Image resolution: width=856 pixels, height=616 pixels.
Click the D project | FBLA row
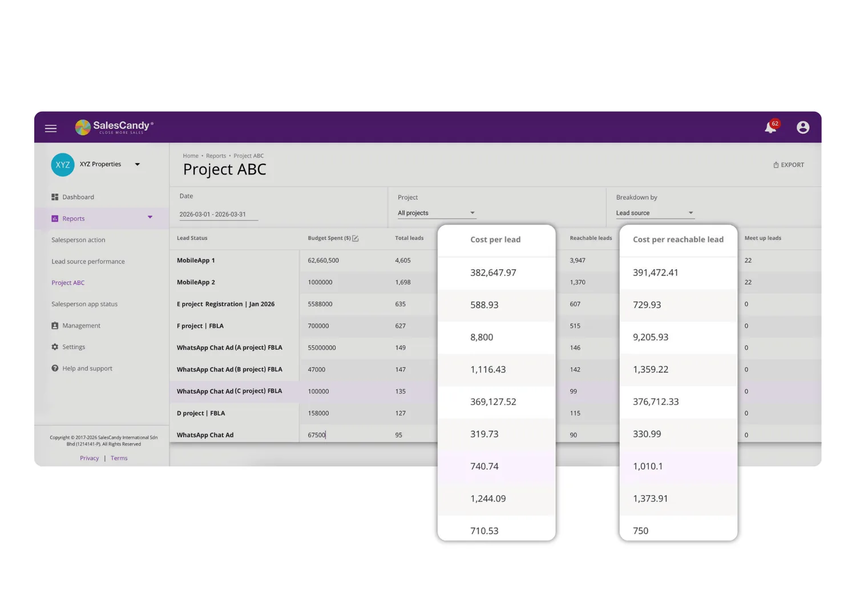(x=201, y=414)
